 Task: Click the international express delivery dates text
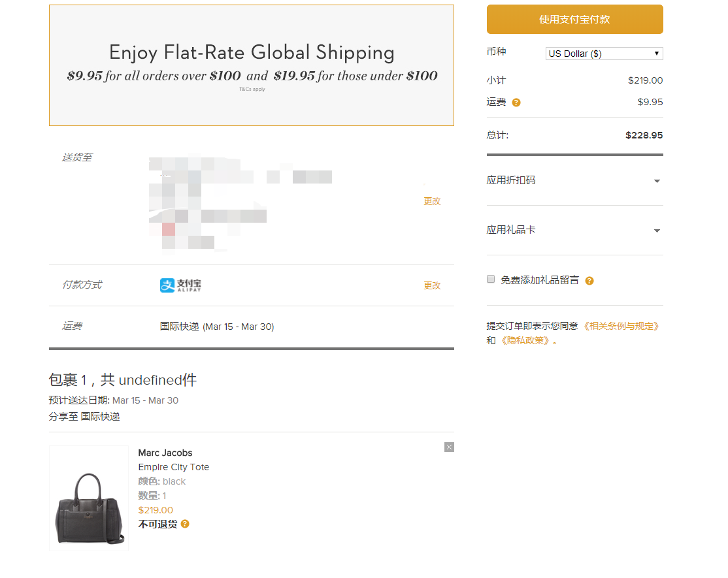coord(217,327)
